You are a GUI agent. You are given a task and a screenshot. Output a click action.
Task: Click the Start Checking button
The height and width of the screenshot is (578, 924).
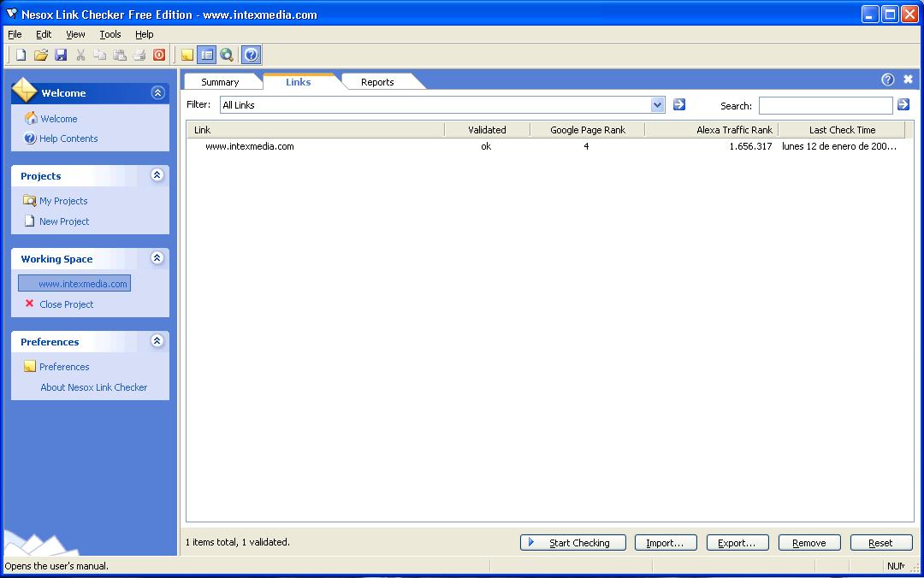pos(572,543)
